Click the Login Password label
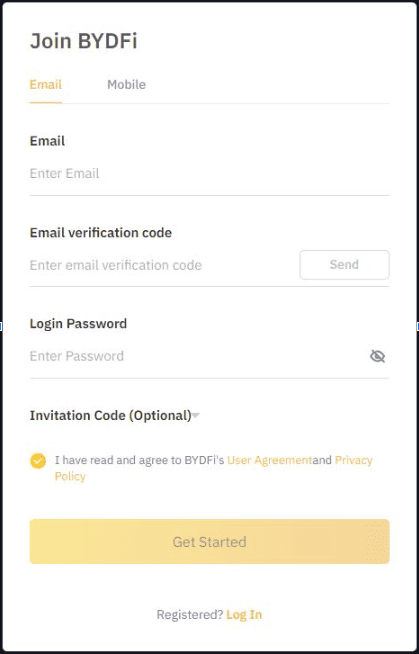Viewport: 419px width, 654px height. coord(78,324)
